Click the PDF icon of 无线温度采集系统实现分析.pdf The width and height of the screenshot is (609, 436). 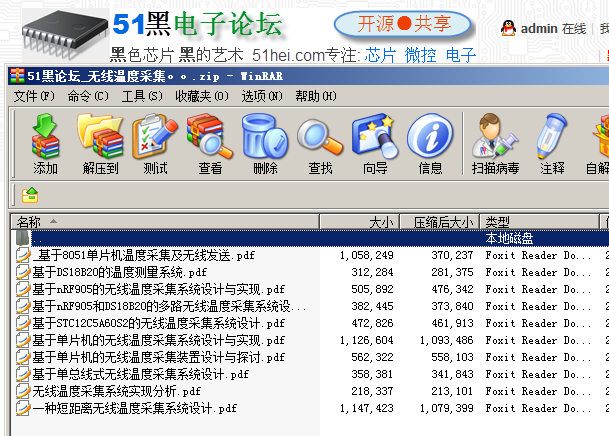[x=23, y=391]
